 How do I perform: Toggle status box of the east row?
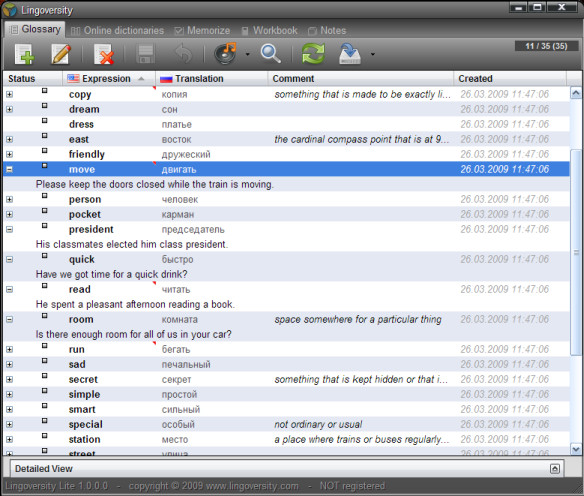44,136
